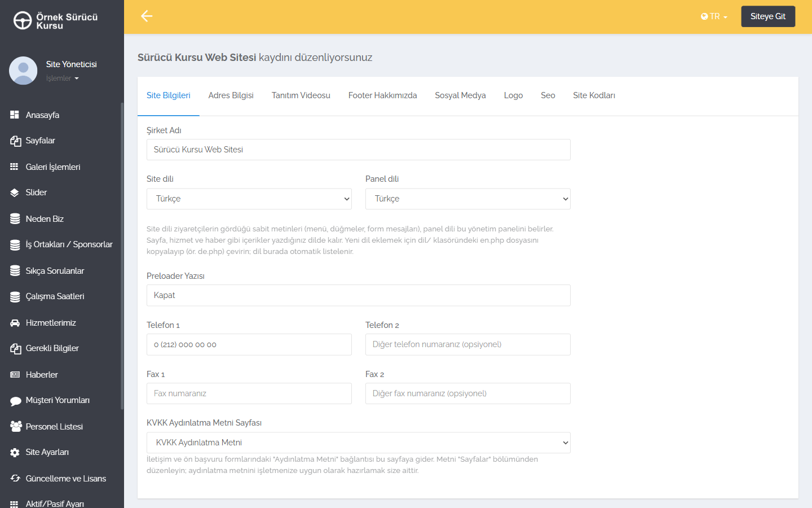Click the Anasayfa dashboard icon
The width and height of the screenshot is (812, 508).
click(x=15, y=115)
